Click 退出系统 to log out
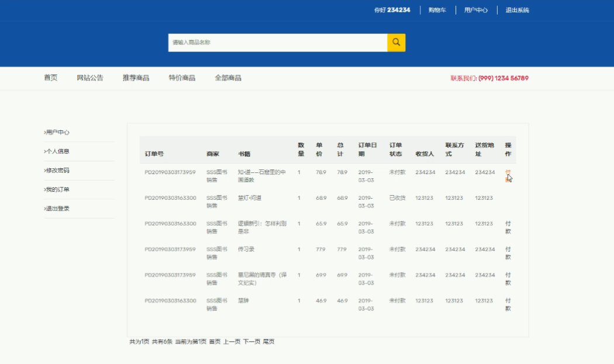 pos(517,10)
